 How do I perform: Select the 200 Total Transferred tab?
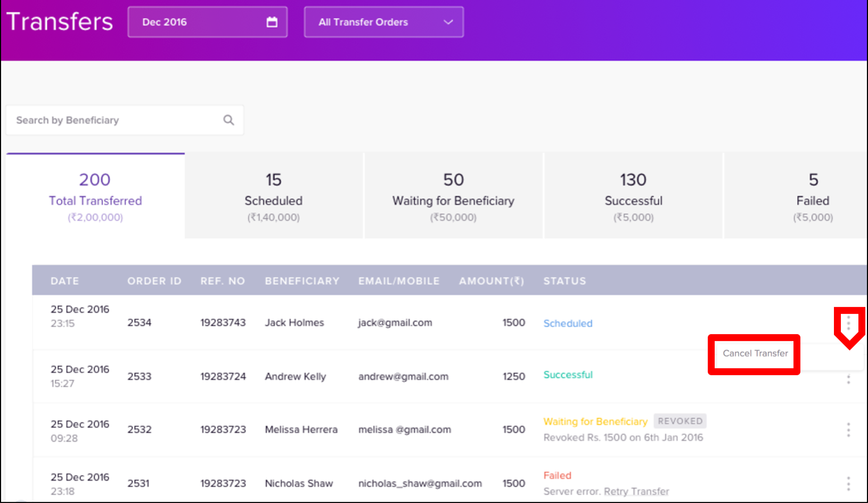point(95,196)
